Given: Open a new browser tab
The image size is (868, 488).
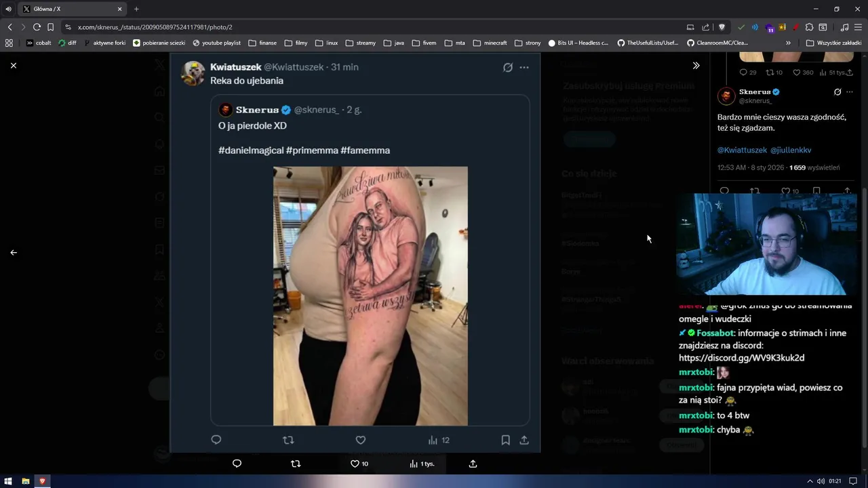Looking at the screenshot, I should click(136, 9).
